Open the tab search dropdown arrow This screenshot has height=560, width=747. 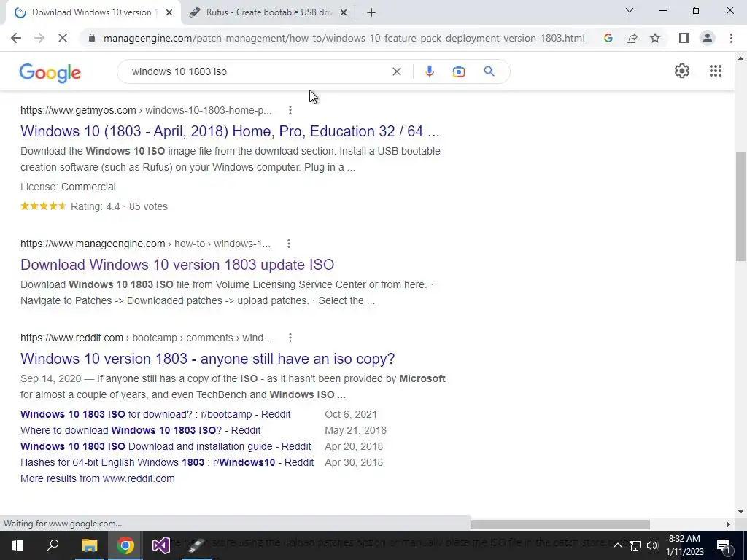(629, 10)
